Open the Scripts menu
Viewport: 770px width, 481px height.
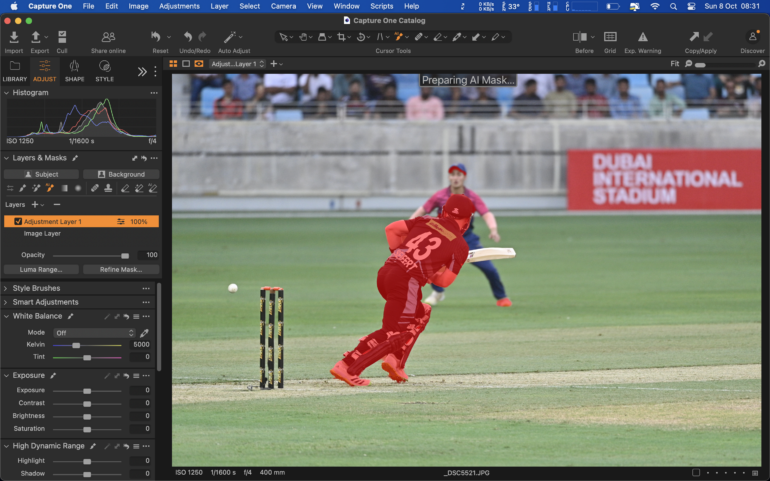[x=382, y=6]
